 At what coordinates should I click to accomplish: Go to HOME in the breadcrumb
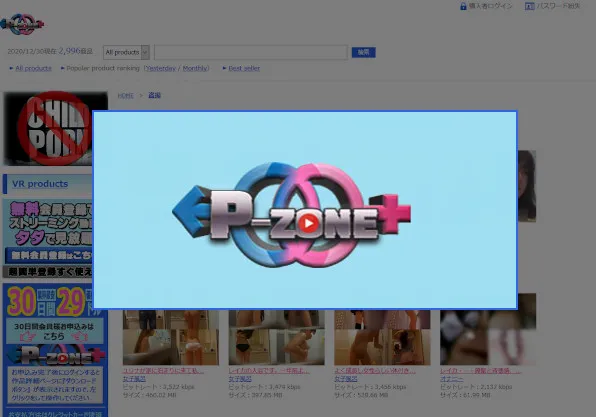point(125,95)
